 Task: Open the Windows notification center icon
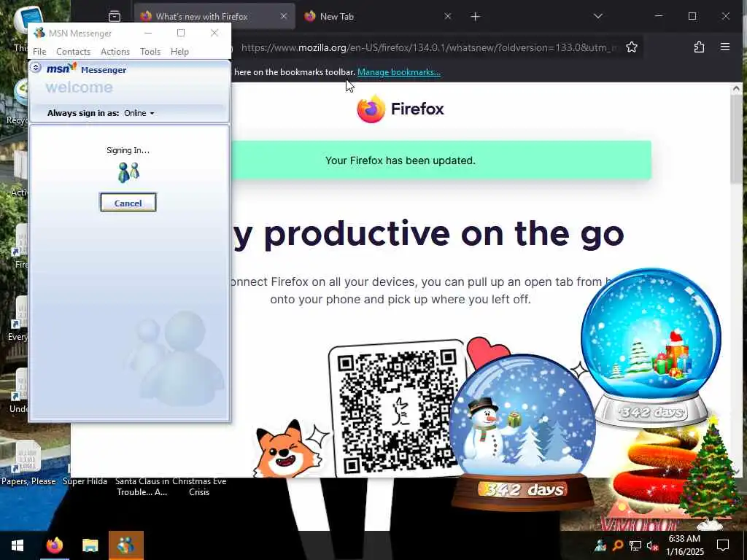click(723, 545)
